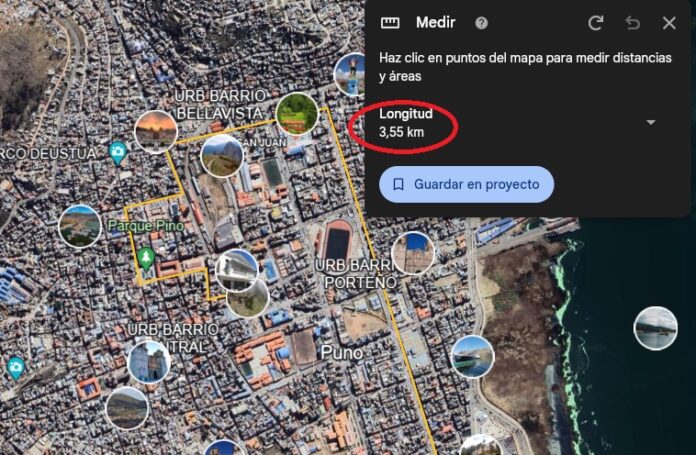Click the ruler icon beside Medir
Viewport: 696px width, 455px height.
pos(390,23)
